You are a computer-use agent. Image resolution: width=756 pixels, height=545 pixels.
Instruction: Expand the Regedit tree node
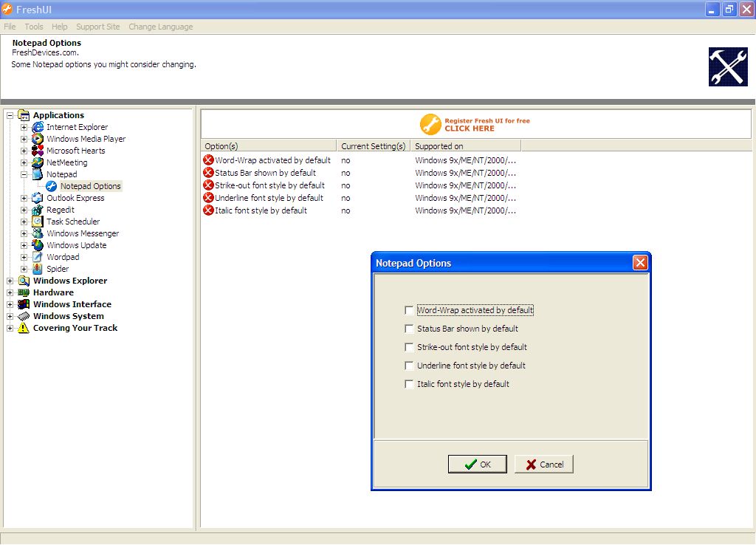click(24, 210)
